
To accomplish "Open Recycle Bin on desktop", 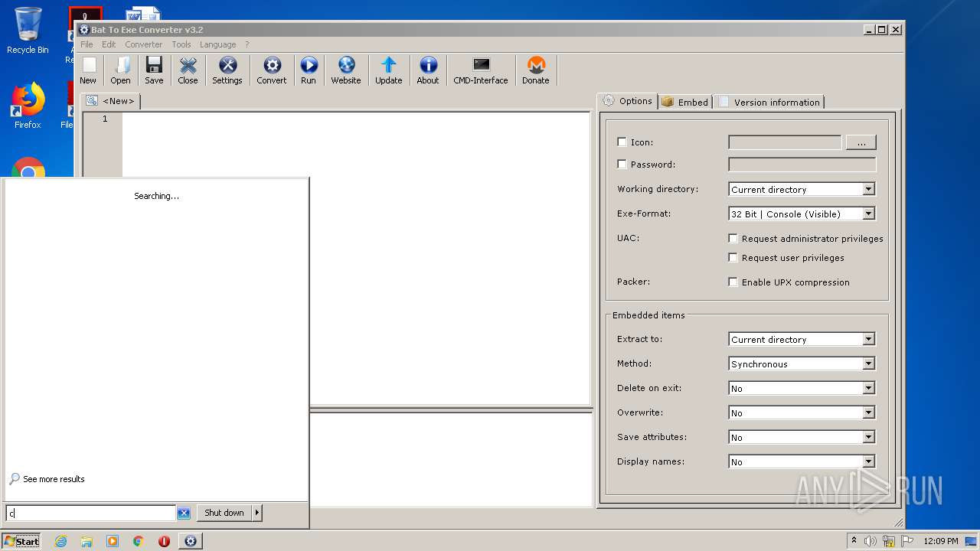I will (x=28, y=31).
